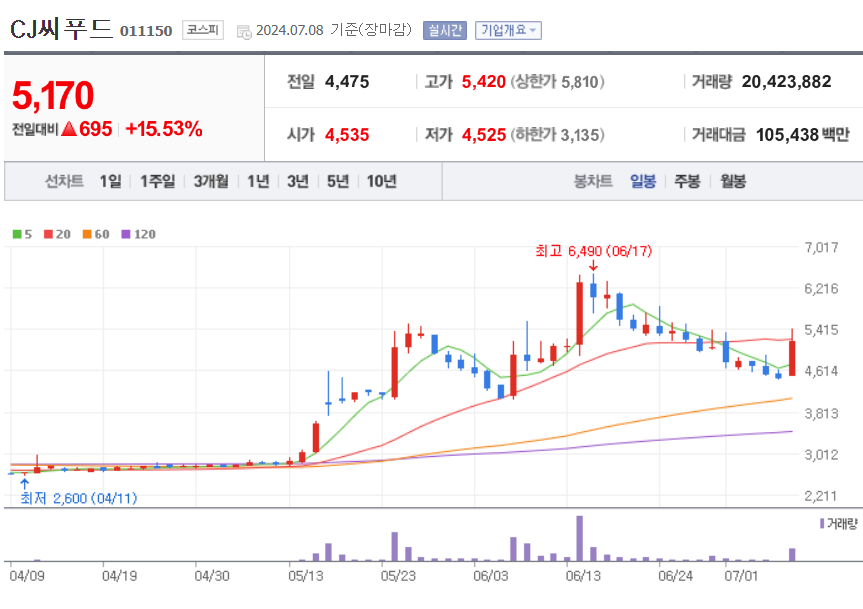Select the 3개월 line chart tab

pos(211,181)
